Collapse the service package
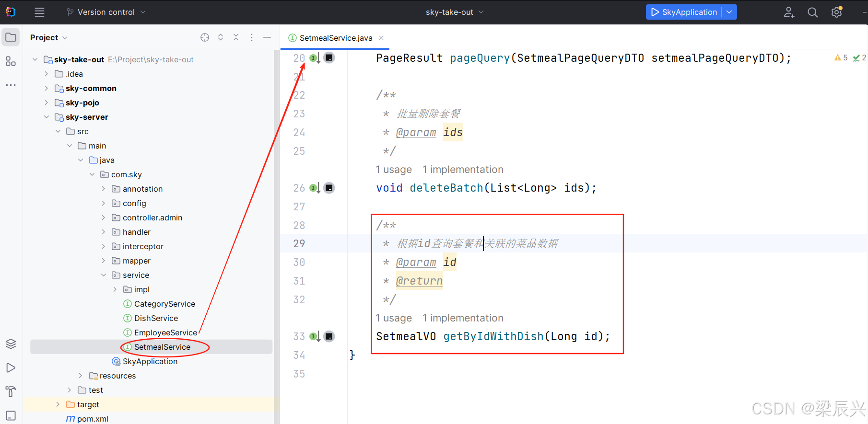Screen dimensions: 868x424 click(x=104, y=275)
